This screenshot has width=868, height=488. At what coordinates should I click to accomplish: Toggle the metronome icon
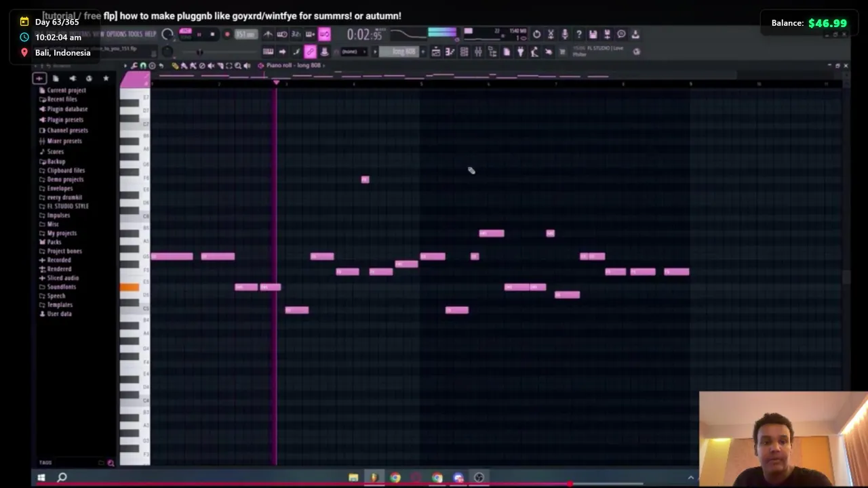(268, 34)
